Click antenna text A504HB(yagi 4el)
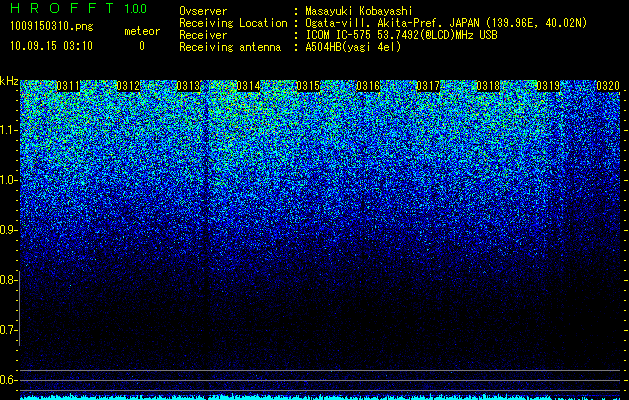 [x=353, y=47]
